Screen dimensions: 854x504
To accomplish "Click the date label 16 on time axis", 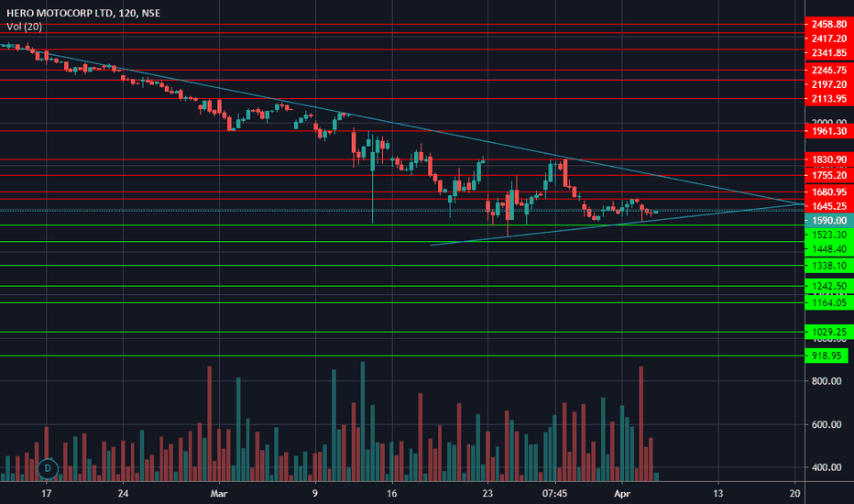I will tap(391, 494).
